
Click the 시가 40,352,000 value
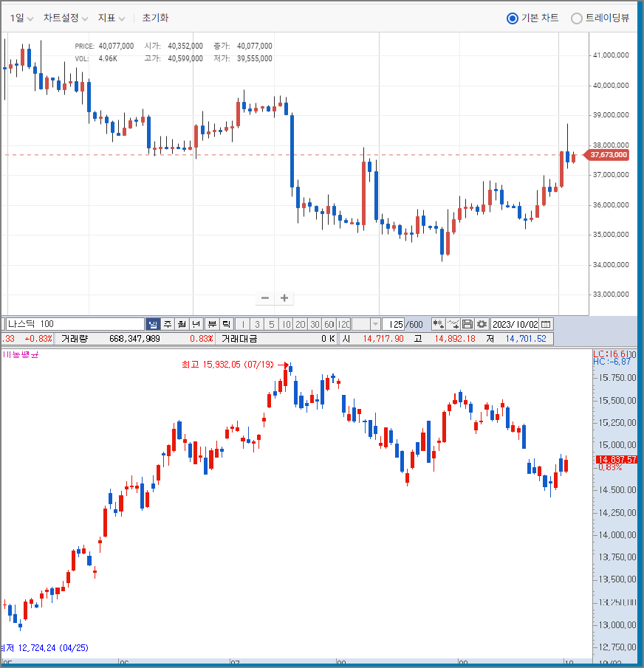tap(185, 46)
